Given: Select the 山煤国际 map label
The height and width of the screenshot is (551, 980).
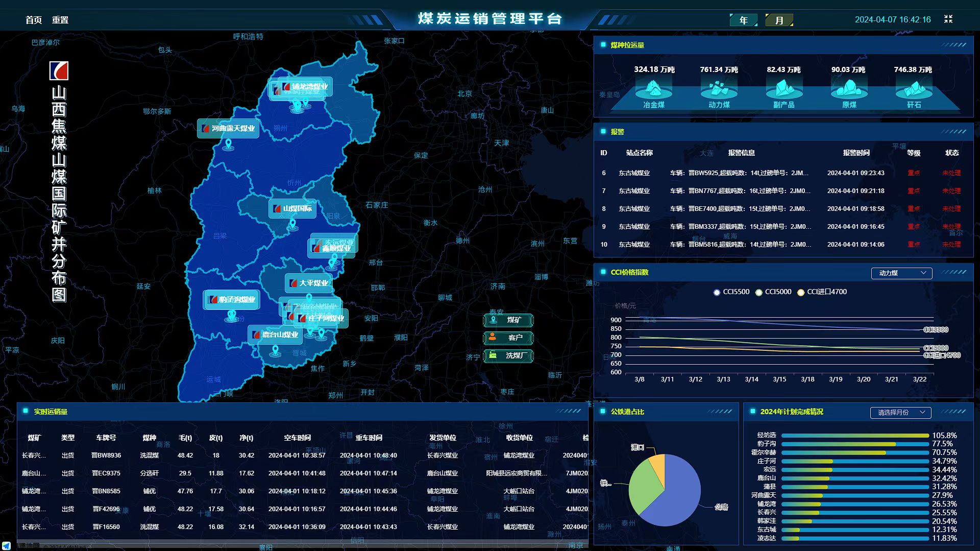Looking at the screenshot, I should pos(292,208).
